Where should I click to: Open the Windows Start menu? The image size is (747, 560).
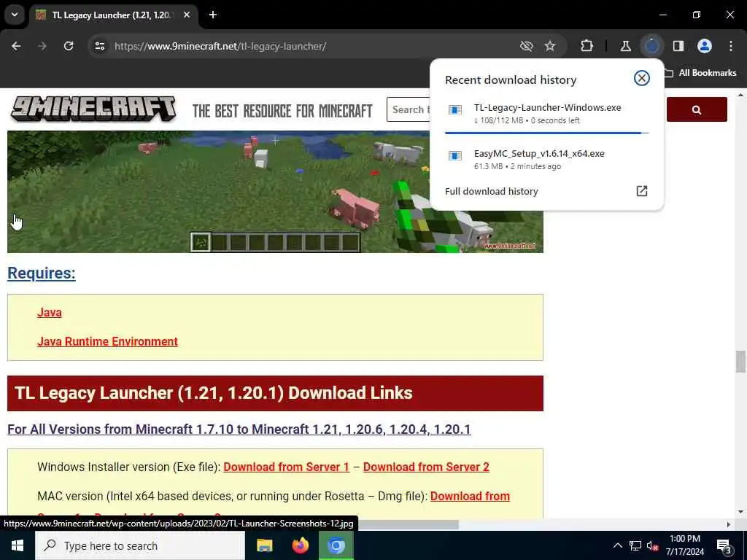[18, 545]
